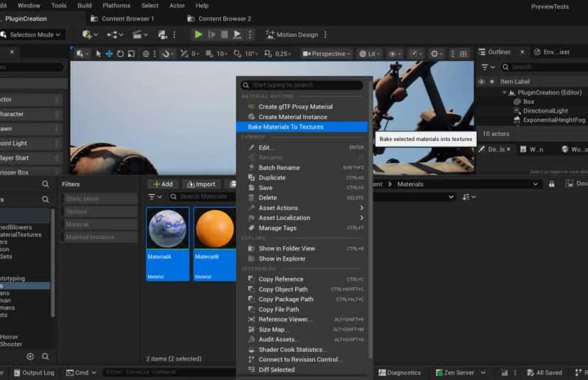
Task: Activate the Translate move gizmo tool
Action: point(109,53)
